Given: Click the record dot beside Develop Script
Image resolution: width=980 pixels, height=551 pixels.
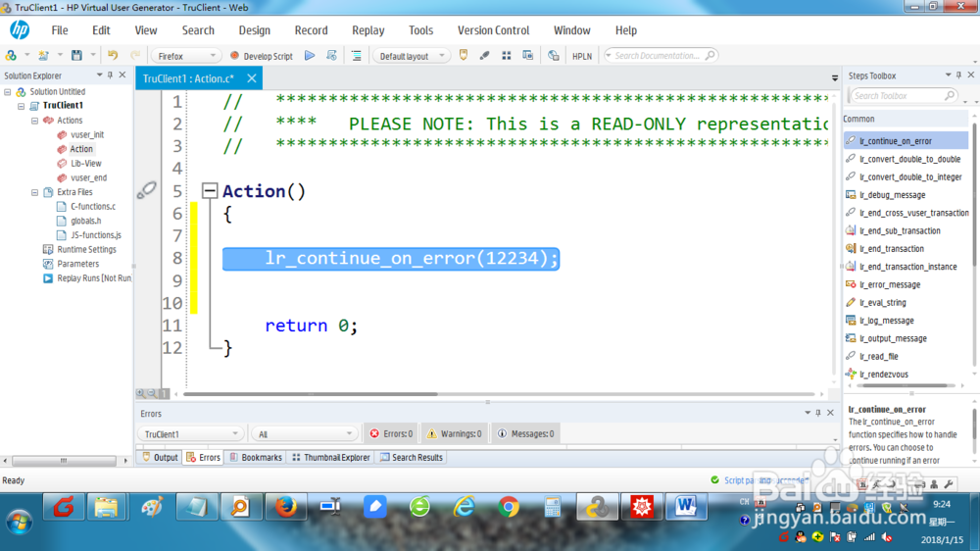Looking at the screenshot, I should tap(234, 56).
